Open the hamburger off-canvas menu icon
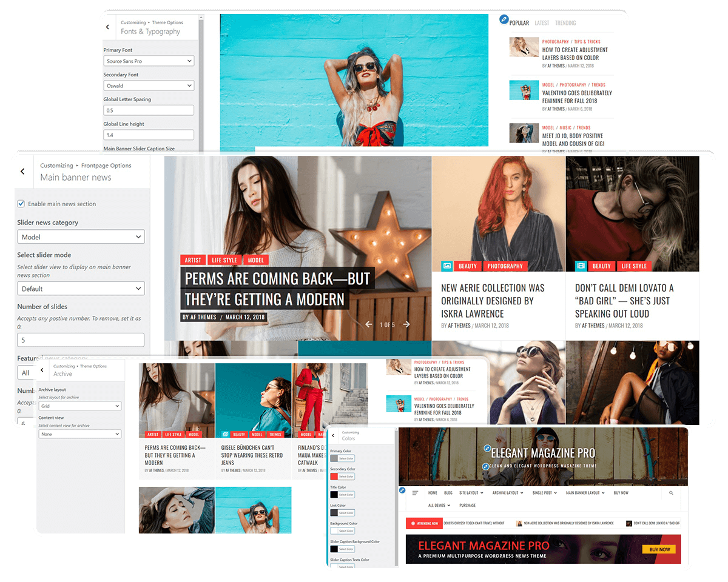This screenshot has height=582, width=728. [416, 493]
